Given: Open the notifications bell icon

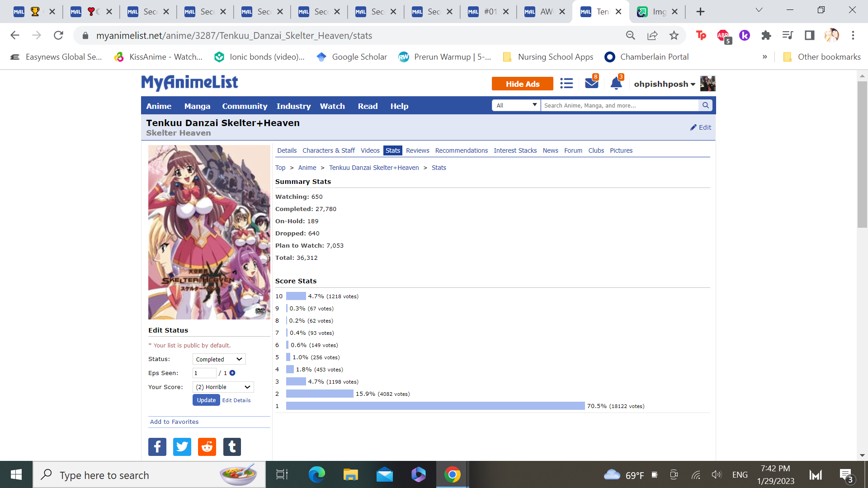Looking at the screenshot, I should pos(616,83).
